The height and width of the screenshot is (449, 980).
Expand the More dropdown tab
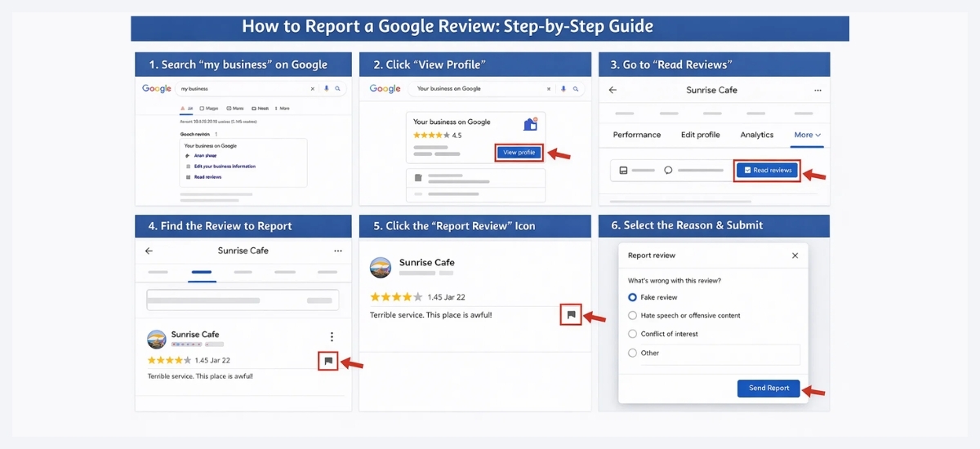pyautogui.click(x=807, y=135)
